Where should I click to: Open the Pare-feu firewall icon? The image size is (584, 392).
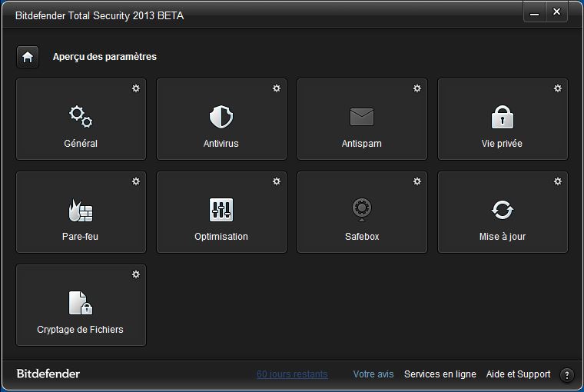point(81,210)
